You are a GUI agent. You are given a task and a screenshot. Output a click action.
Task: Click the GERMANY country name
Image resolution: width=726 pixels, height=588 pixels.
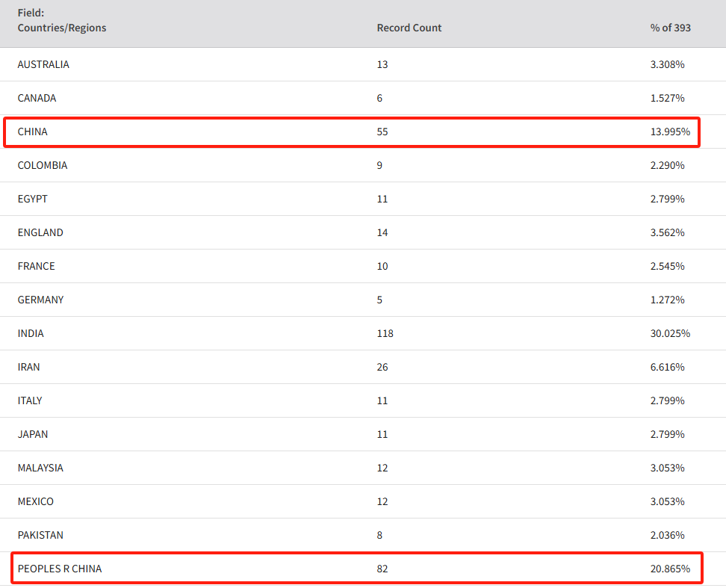(x=41, y=300)
